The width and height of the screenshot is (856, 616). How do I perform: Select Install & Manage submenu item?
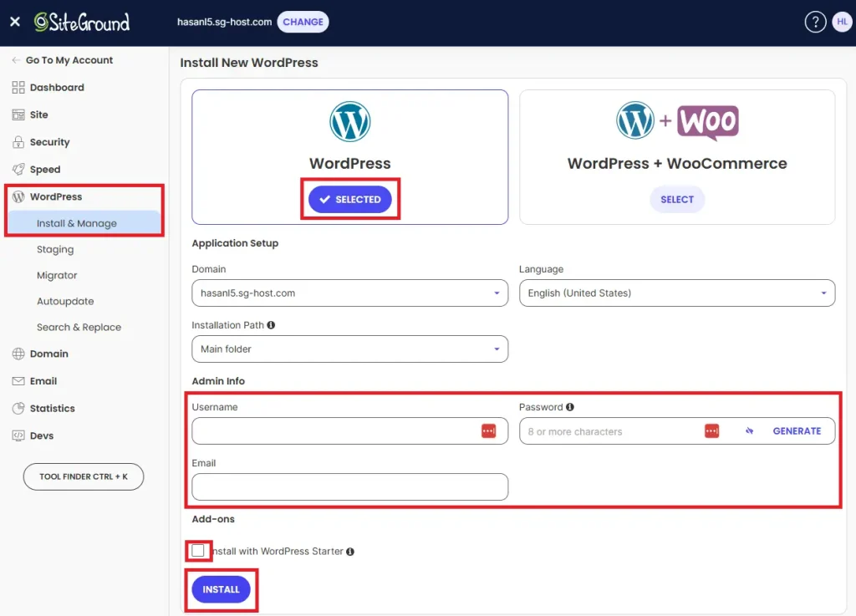coord(84,223)
